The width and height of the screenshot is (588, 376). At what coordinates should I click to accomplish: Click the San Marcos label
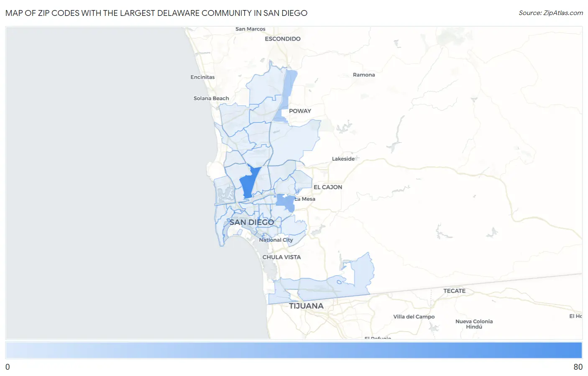[251, 29]
